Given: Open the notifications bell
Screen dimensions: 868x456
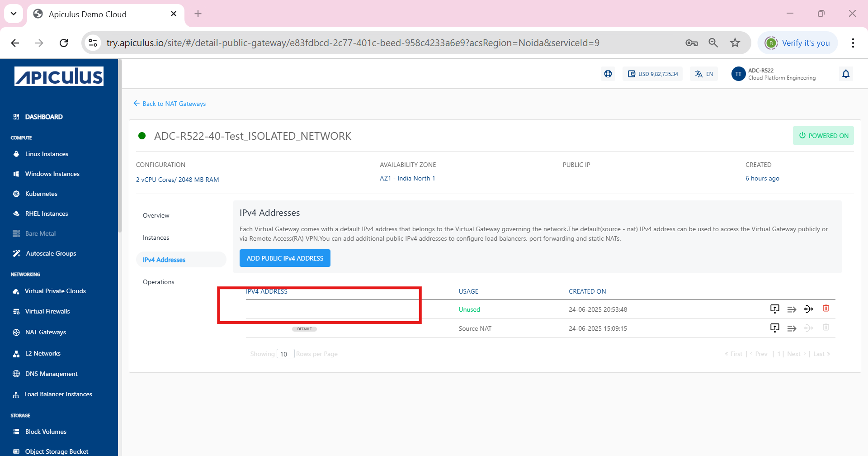Looking at the screenshot, I should tap(846, 74).
